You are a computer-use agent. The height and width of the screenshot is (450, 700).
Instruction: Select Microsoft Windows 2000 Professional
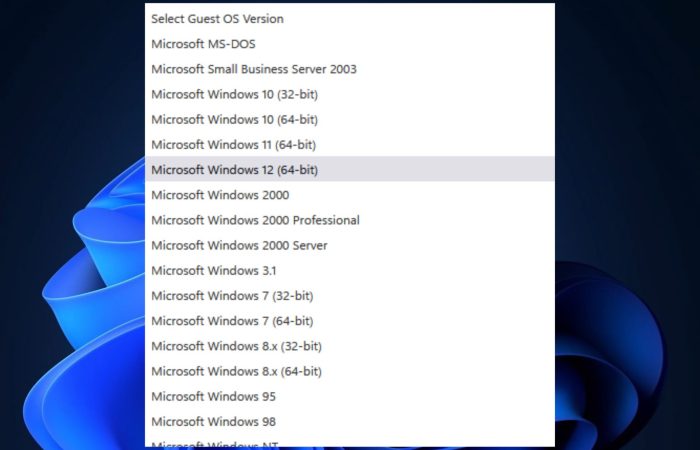click(350, 220)
